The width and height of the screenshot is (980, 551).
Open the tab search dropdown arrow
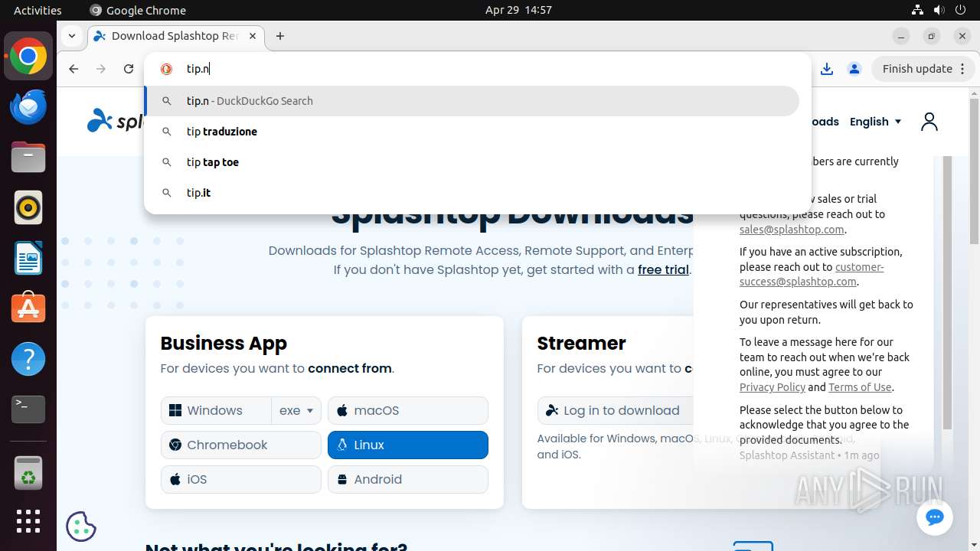(72, 36)
